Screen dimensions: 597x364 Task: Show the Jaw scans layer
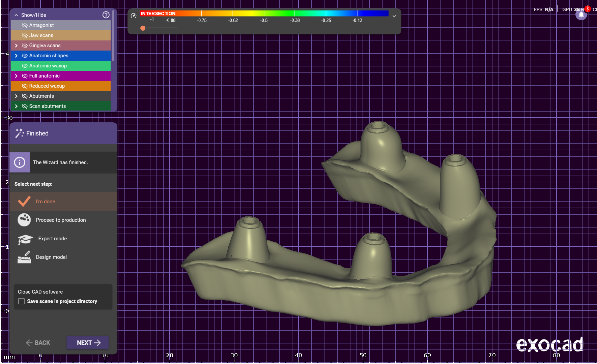pyautogui.click(x=25, y=35)
